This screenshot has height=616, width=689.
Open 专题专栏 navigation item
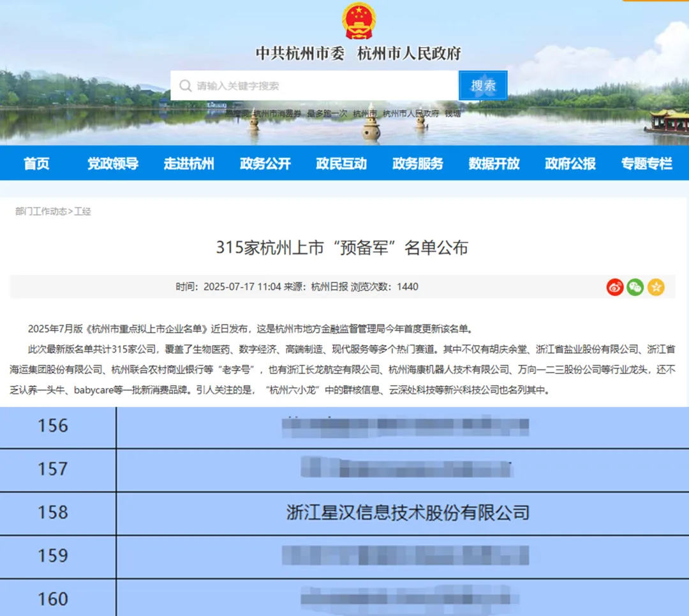click(x=647, y=163)
